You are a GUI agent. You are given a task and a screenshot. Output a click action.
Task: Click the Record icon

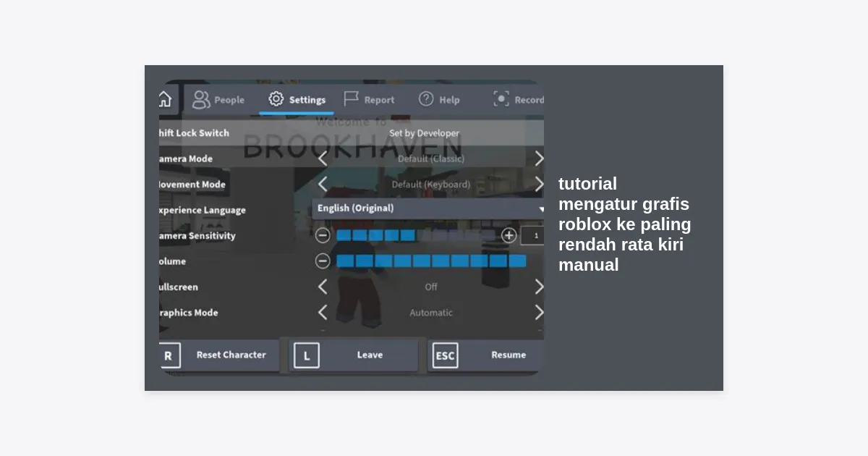tap(501, 99)
